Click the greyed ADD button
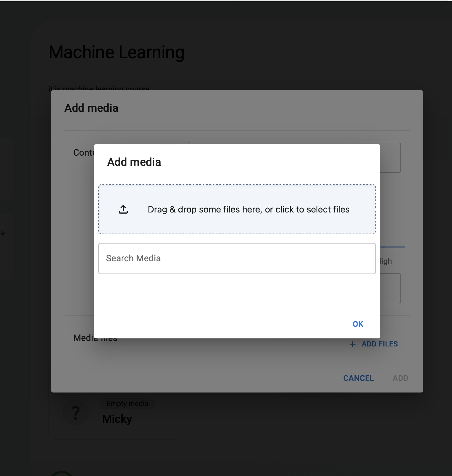 pyautogui.click(x=400, y=378)
